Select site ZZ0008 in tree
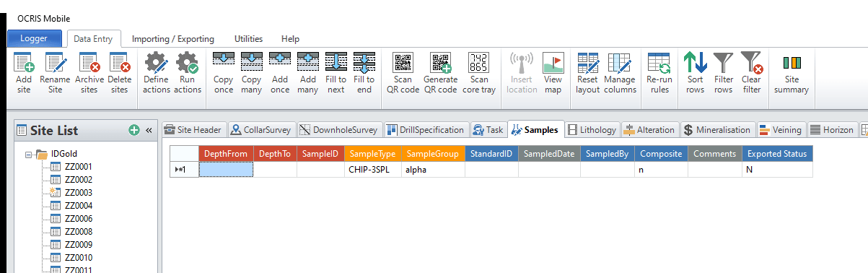The height and width of the screenshot is (273, 868). tap(79, 232)
